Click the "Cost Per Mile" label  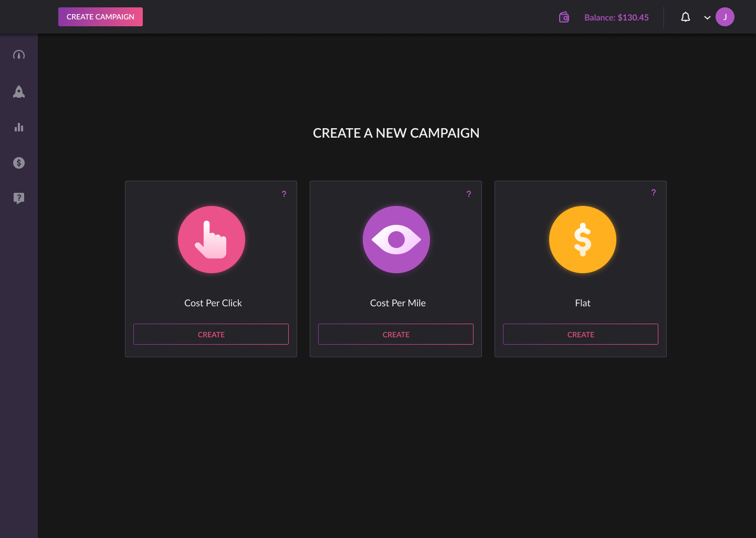pyautogui.click(x=398, y=303)
